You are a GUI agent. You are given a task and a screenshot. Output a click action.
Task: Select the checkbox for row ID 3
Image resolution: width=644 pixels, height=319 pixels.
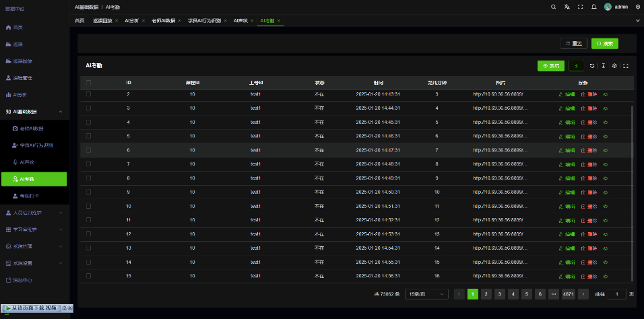pos(88,108)
